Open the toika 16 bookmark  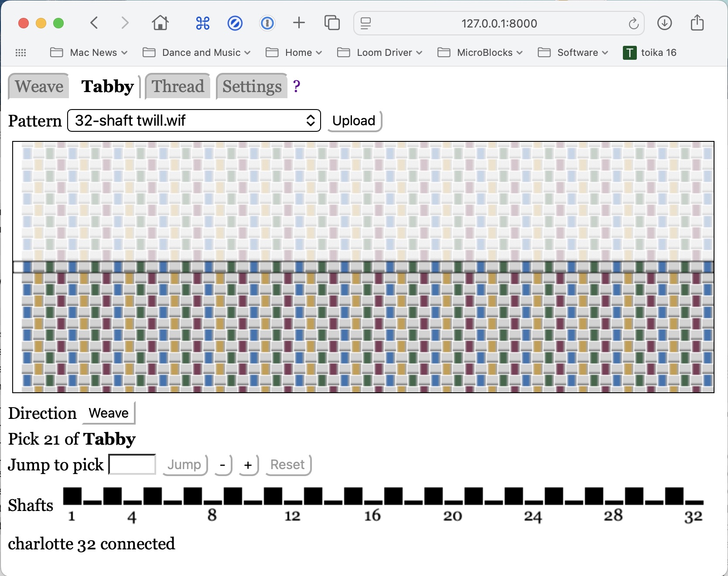tap(649, 53)
